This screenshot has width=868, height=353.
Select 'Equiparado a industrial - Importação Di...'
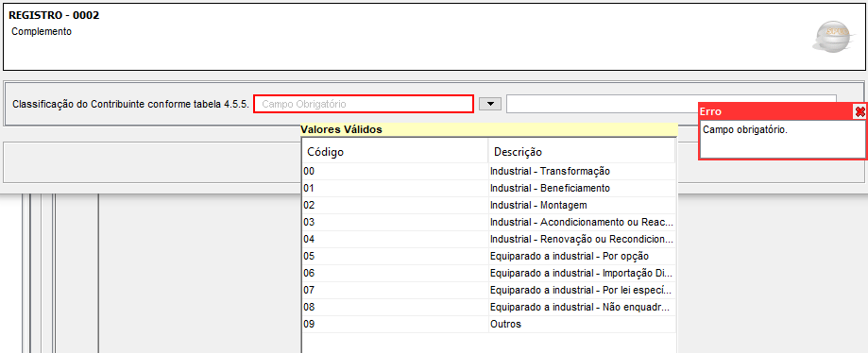582,274
